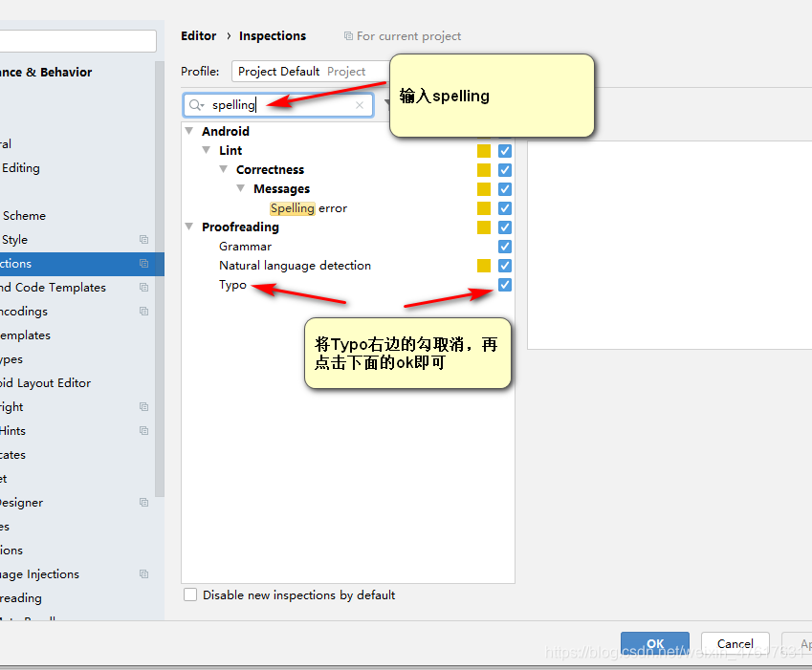Click the settings sidebar search box

77,41
